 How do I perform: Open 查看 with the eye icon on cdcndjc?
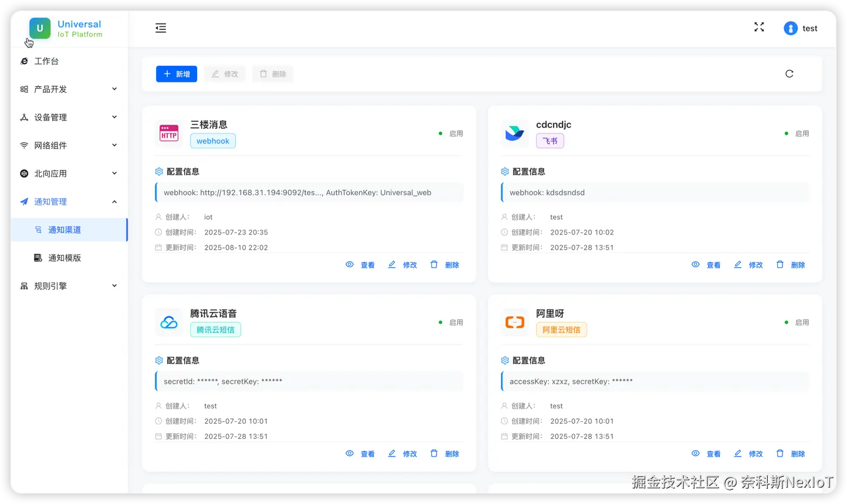point(696,264)
